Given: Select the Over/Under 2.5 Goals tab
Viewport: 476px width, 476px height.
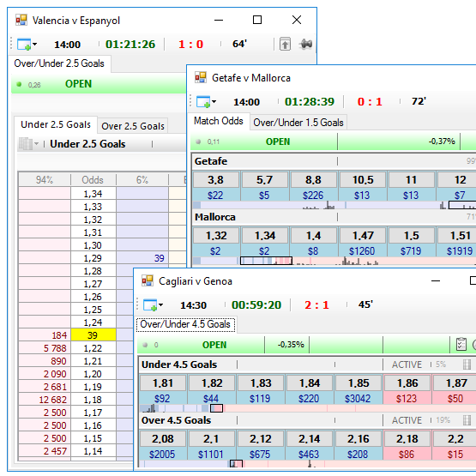Looking at the screenshot, I should 59,63.
